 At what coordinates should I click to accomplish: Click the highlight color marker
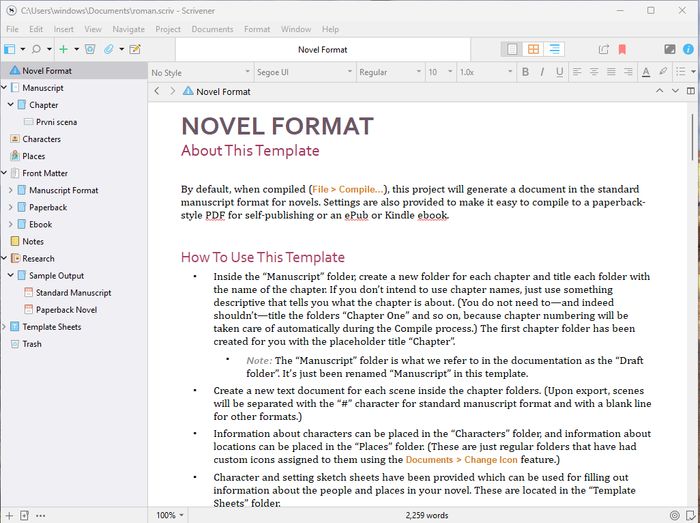[663, 72]
